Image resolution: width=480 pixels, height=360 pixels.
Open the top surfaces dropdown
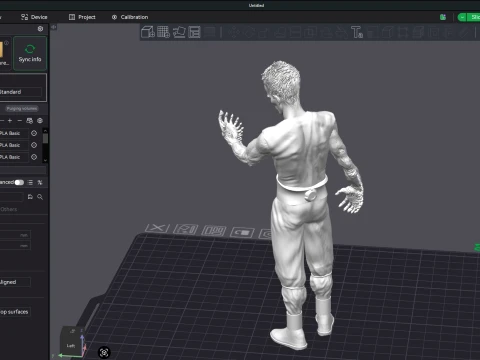15,312
